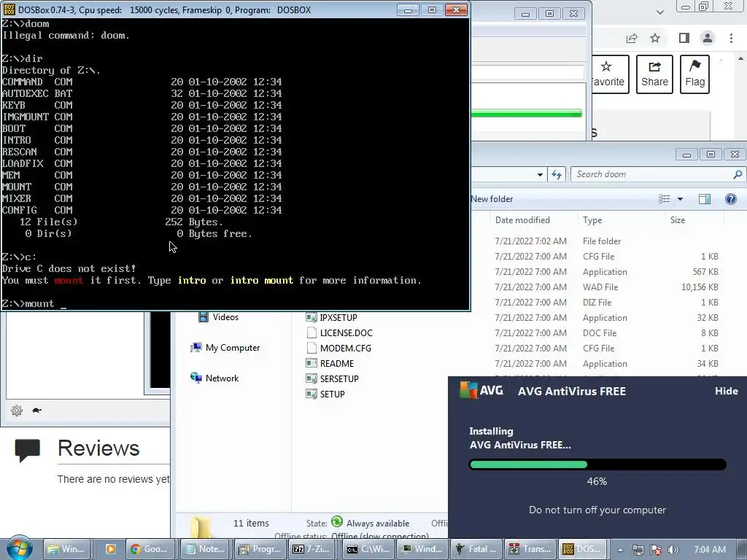The width and height of the screenshot is (747, 560).
Task: Open the view options dropdown arrow
Action: pyautogui.click(x=681, y=199)
